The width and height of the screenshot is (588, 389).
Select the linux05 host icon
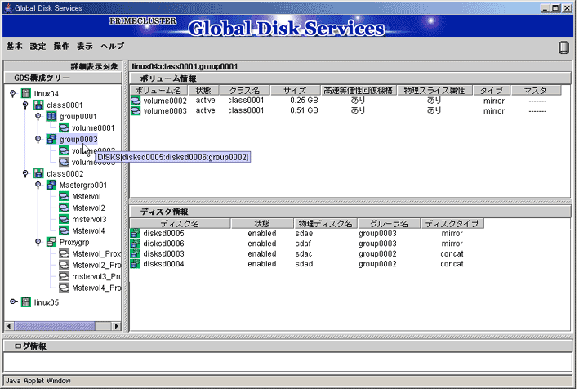[26, 302]
